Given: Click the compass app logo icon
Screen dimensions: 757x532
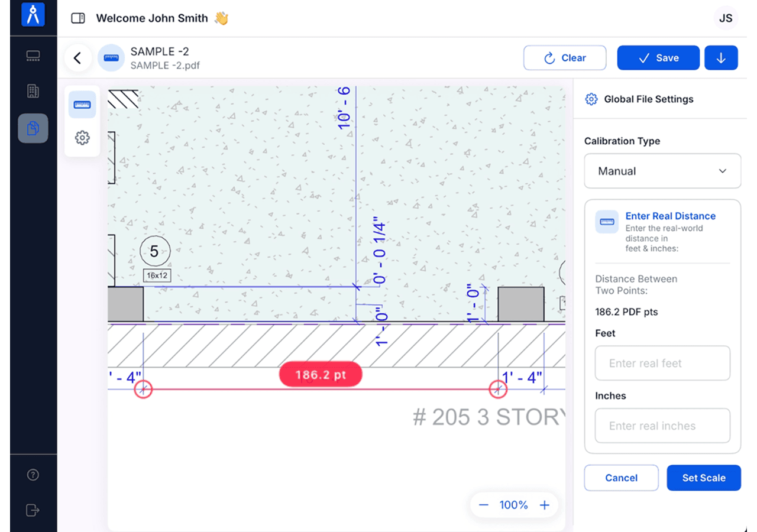Looking at the screenshot, I should pyautogui.click(x=33, y=14).
